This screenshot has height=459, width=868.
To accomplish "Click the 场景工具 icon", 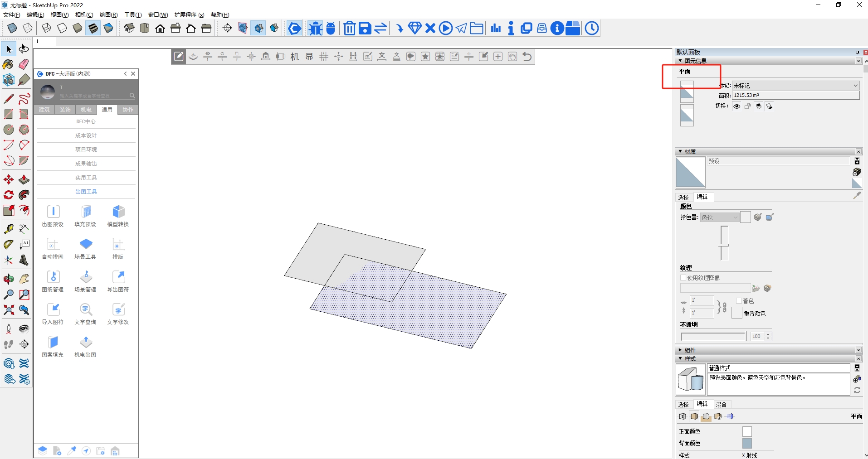I will pos(86,245).
